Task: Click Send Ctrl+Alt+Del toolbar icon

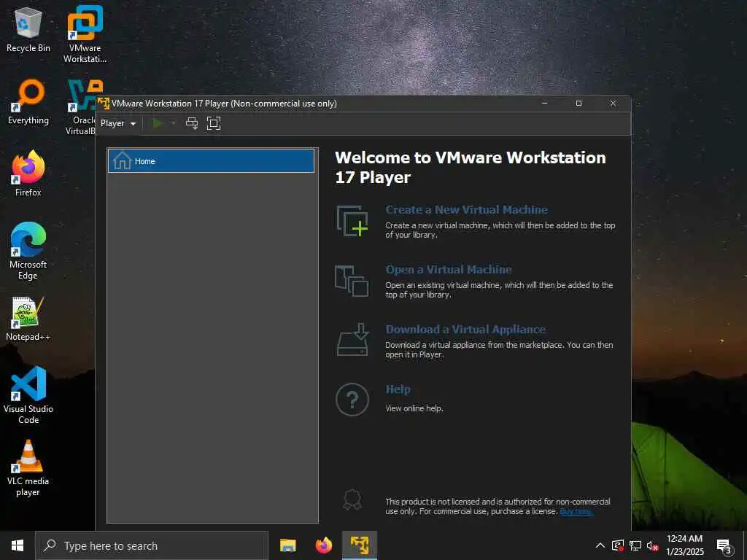Action: 192,123
